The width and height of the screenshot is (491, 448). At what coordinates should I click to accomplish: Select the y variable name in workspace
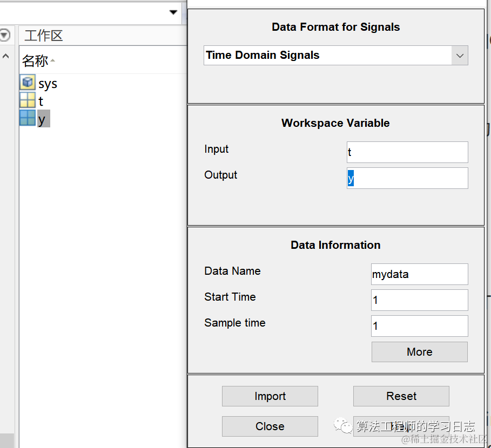pyautogui.click(x=43, y=119)
